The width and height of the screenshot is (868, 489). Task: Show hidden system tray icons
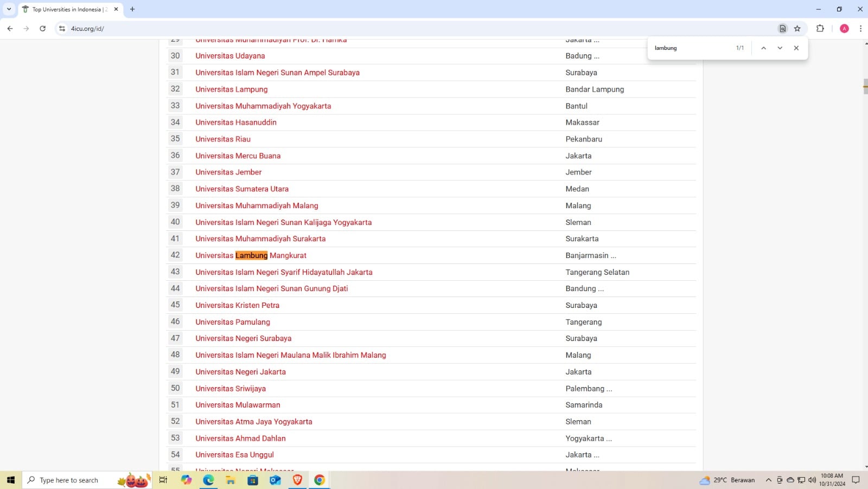768,480
